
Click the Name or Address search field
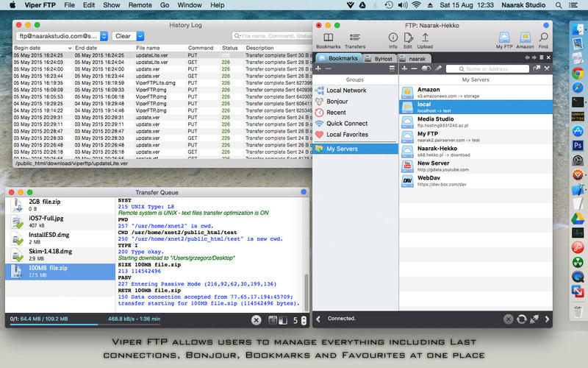(487, 68)
